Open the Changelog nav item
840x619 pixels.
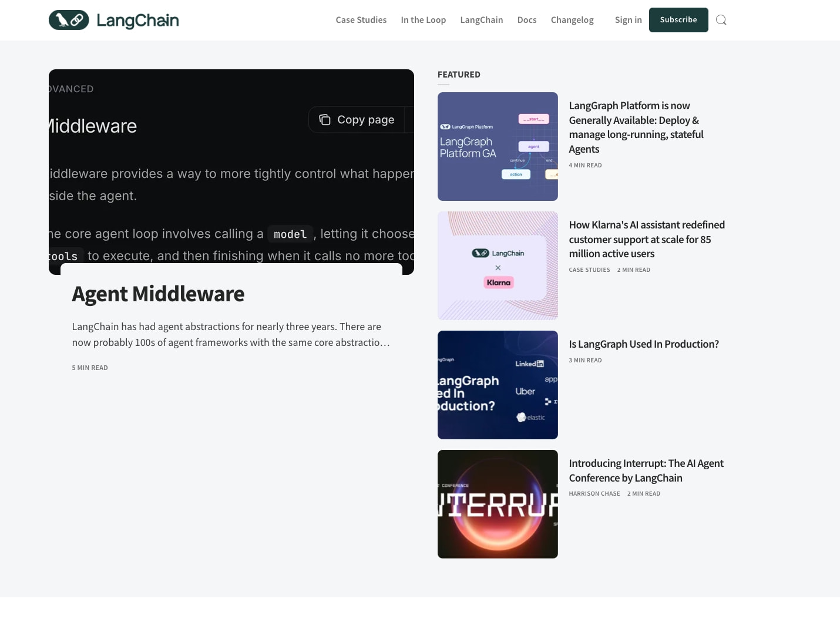click(572, 20)
